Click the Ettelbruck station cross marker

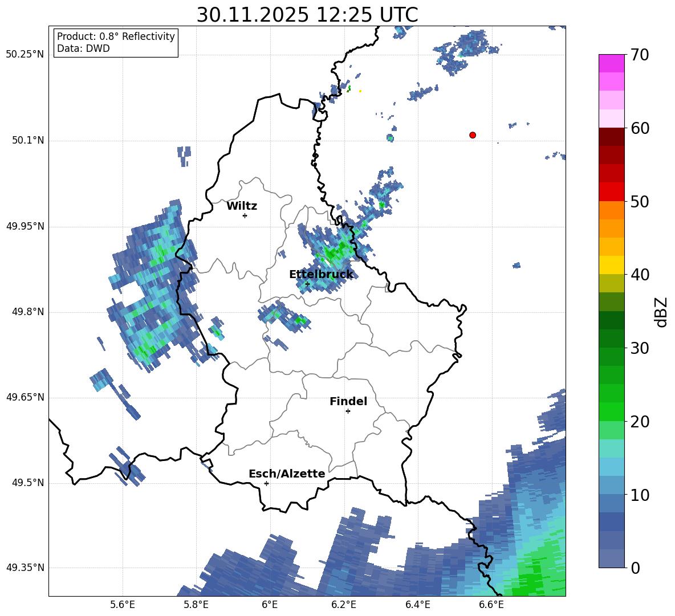[307, 284]
